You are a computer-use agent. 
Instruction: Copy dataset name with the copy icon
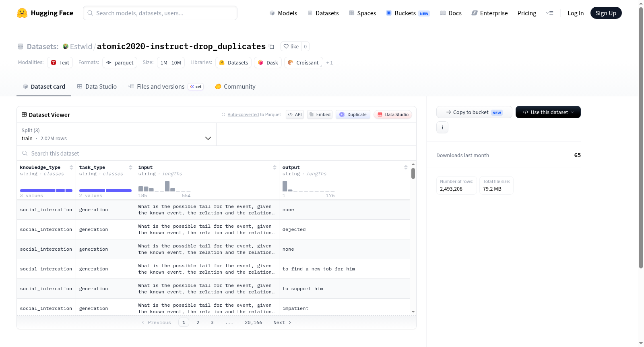tap(272, 47)
